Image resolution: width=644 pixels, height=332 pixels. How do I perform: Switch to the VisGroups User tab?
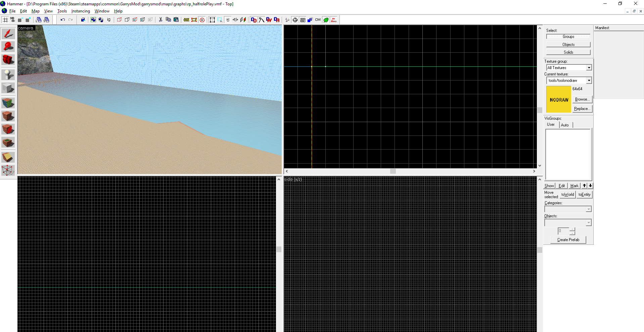[551, 124]
